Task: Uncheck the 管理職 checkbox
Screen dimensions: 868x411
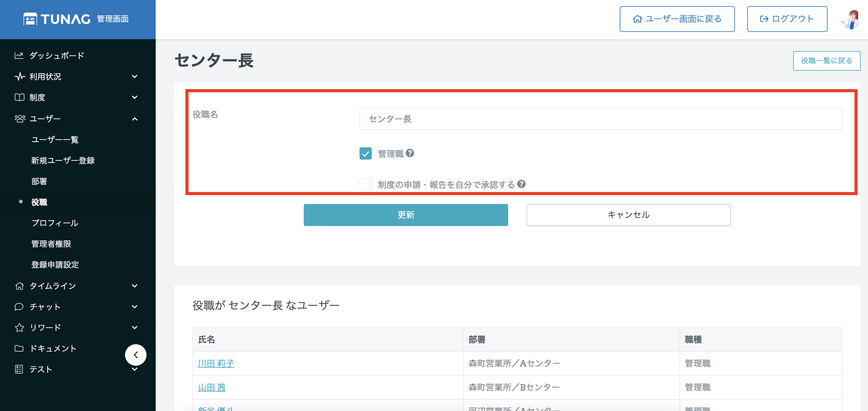Action: click(x=366, y=153)
